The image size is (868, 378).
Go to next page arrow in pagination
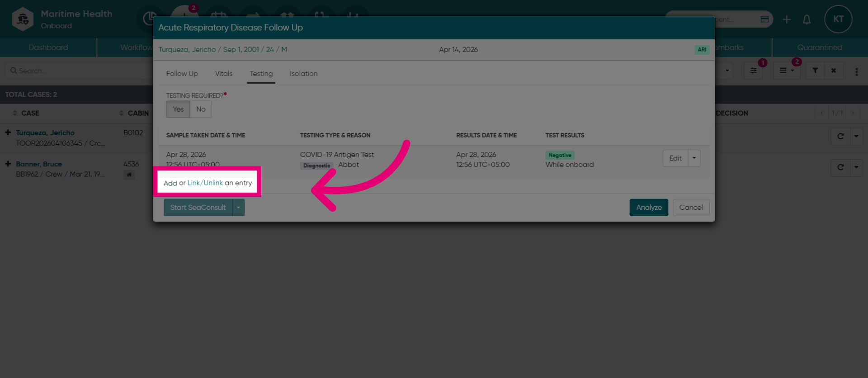point(853,113)
